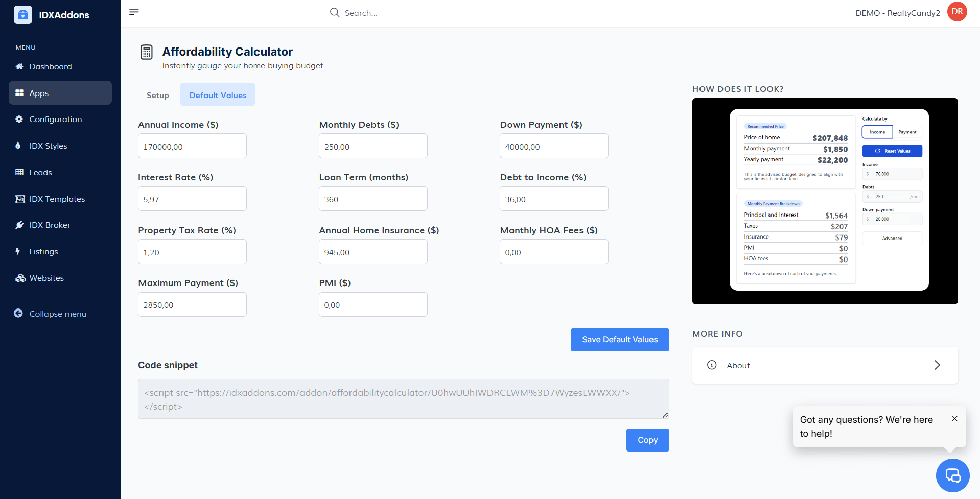Click the IDX Styles droplet icon
The height and width of the screenshot is (499, 980).
pos(18,146)
